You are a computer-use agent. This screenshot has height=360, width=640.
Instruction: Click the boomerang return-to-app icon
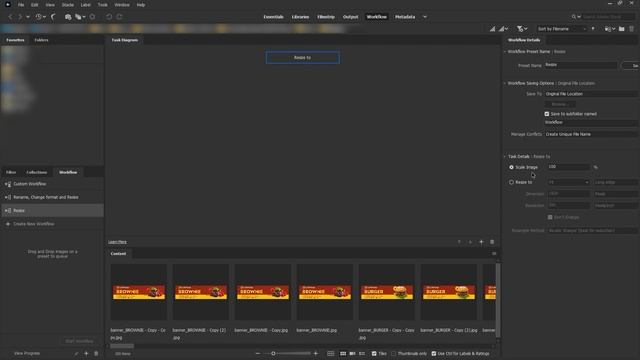pyautogui.click(x=53, y=17)
